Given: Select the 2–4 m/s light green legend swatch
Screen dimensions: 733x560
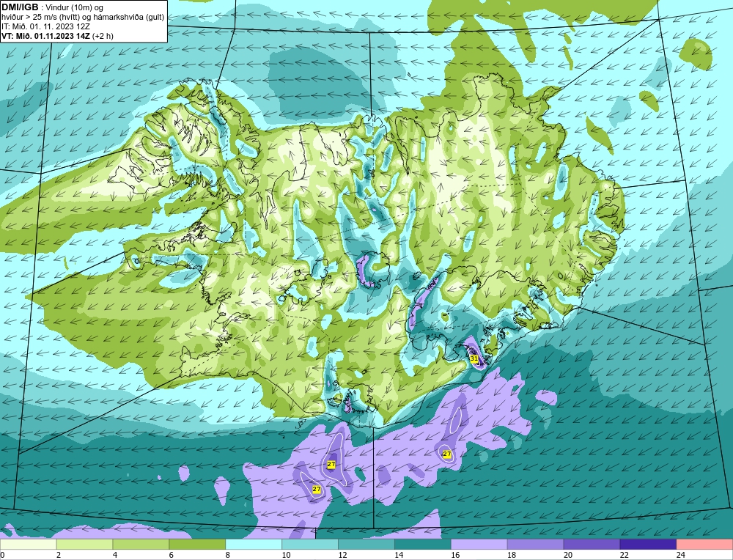Looking at the screenshot, I should pos(84,545).
